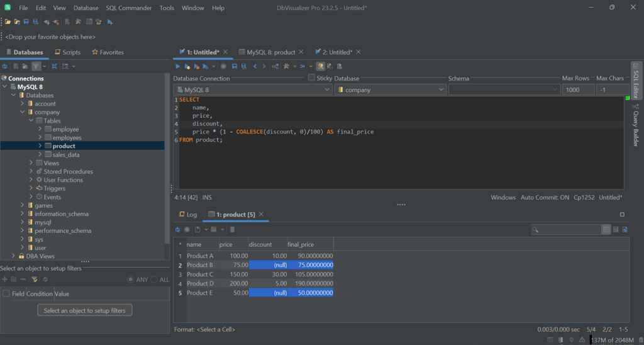Maximize the result panel using square icon
The image size is (644, 345).
tap(622, 214)
